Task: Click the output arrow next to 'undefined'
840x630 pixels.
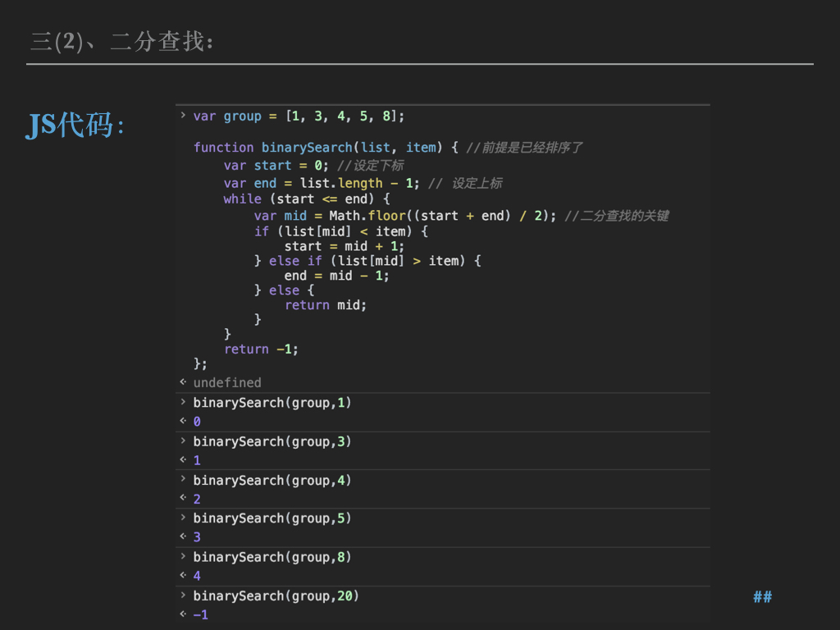Action: pos(183,382)
